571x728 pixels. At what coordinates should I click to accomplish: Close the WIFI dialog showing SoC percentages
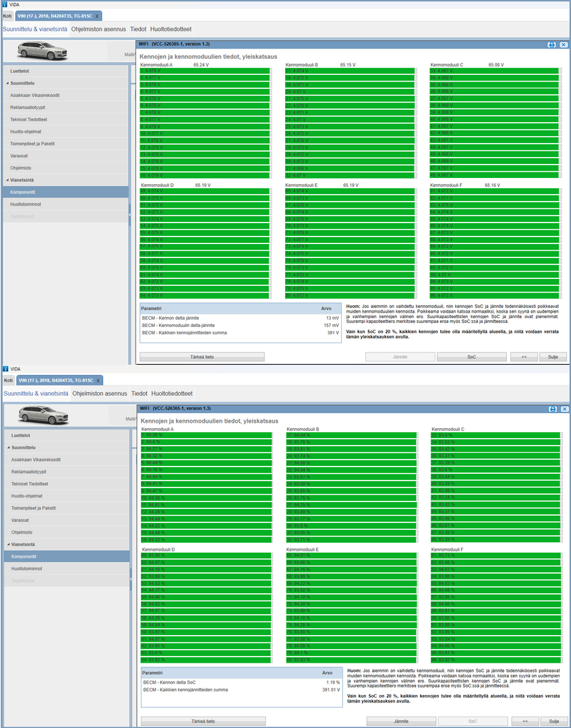[564, 409]
